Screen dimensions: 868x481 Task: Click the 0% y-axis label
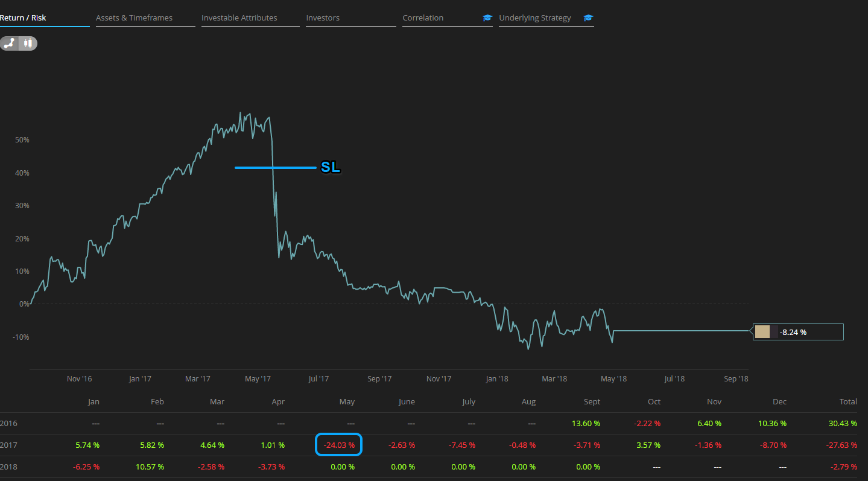point(24,304)
